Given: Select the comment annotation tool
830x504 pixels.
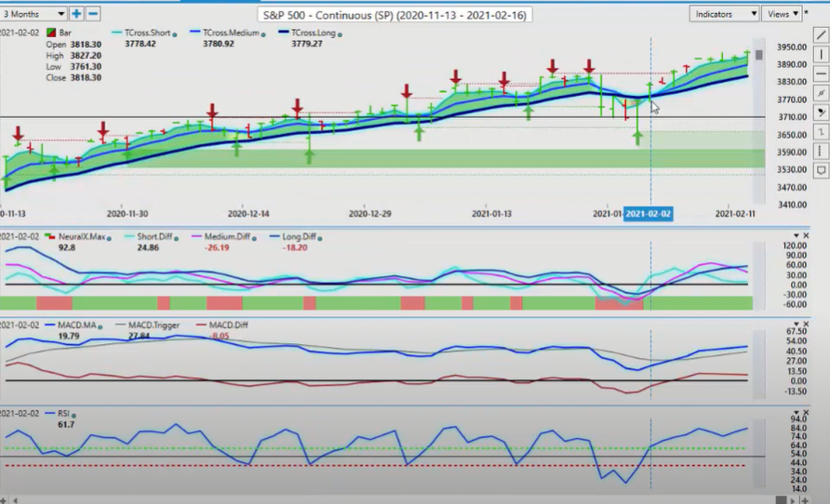Looking at the screenshot, I should (821, 170).
